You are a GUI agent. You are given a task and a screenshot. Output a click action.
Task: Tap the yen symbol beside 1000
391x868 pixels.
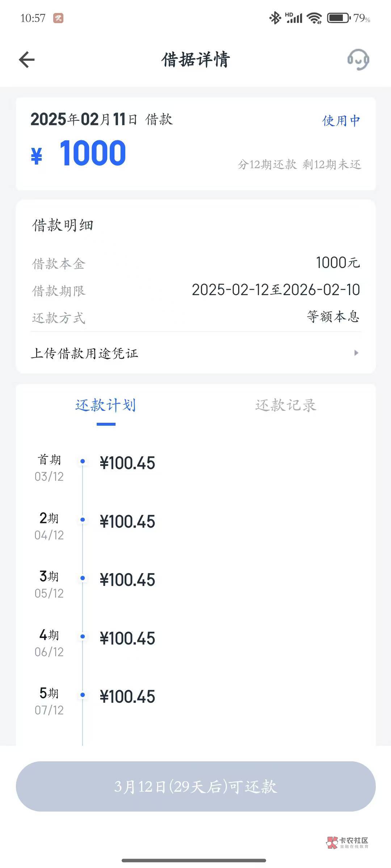pos(37,156)
